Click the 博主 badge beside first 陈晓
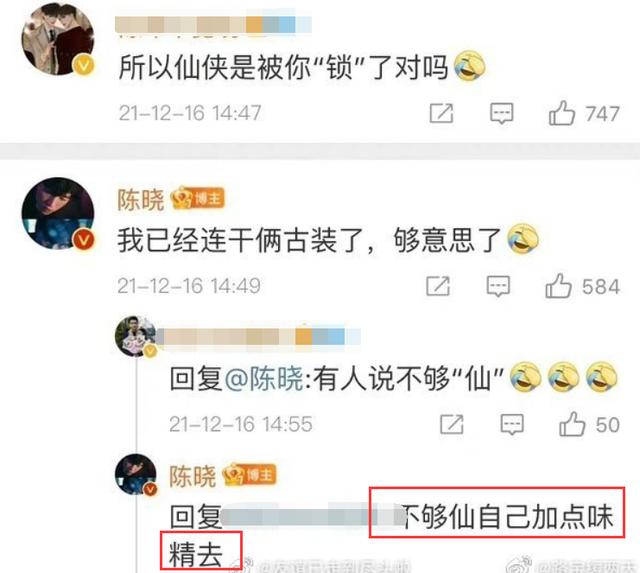This screenshot has width=640, height=573. coord(198,198)
